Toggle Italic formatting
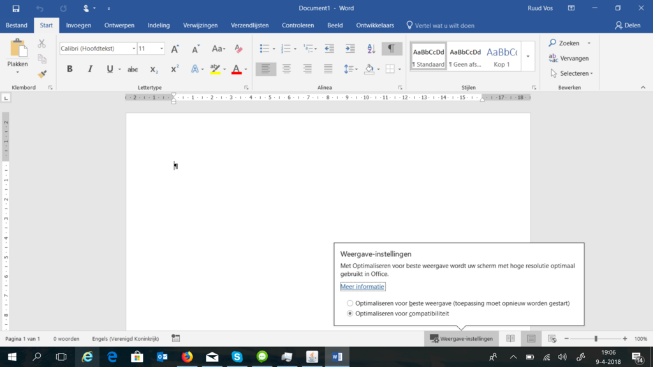 (x=90, y=69)
